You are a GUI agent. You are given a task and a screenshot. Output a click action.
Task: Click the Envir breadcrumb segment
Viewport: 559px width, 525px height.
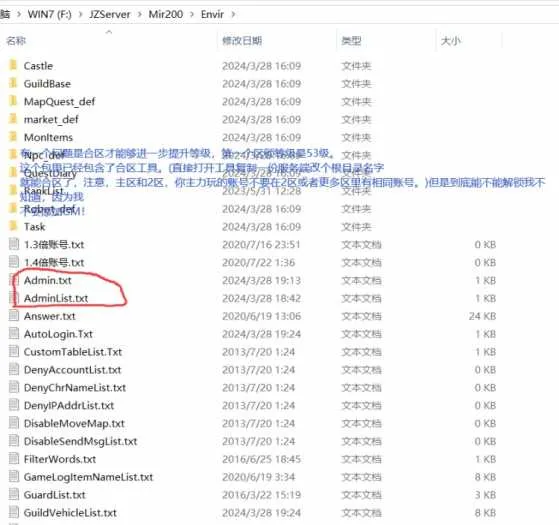[x=212, y=14]
